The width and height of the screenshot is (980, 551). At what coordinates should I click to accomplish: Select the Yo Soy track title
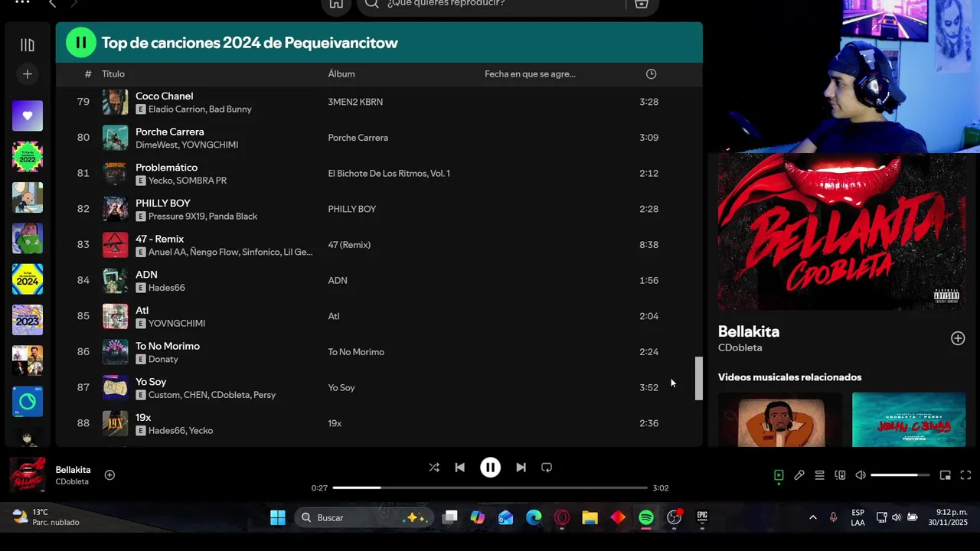pyautogui.click(x=151, y=382)
